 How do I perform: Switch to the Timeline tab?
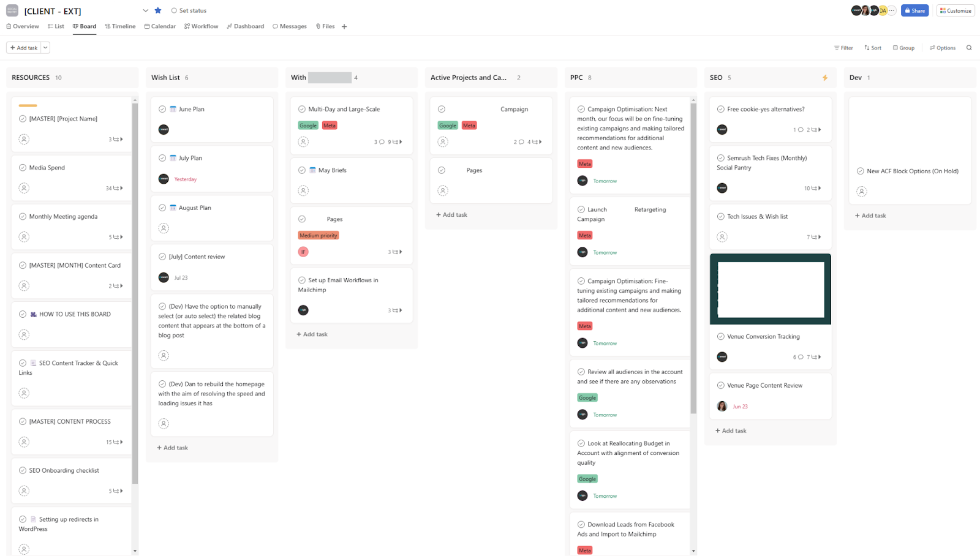tap(120, 26)
